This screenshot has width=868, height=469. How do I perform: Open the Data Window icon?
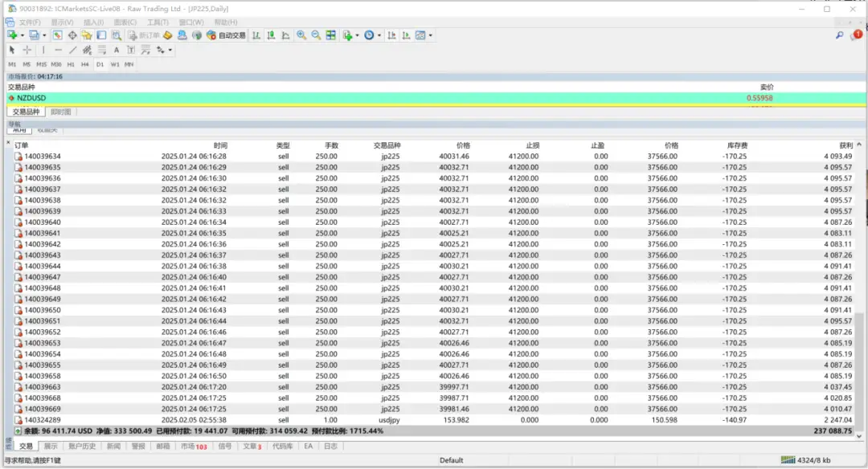(72, 35)
